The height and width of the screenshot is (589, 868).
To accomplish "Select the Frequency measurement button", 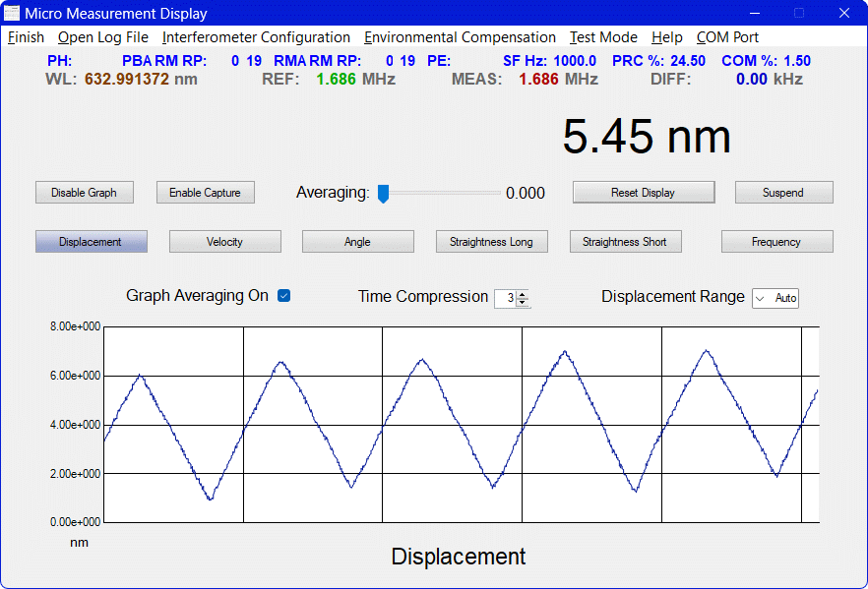I will coord(776,242).
